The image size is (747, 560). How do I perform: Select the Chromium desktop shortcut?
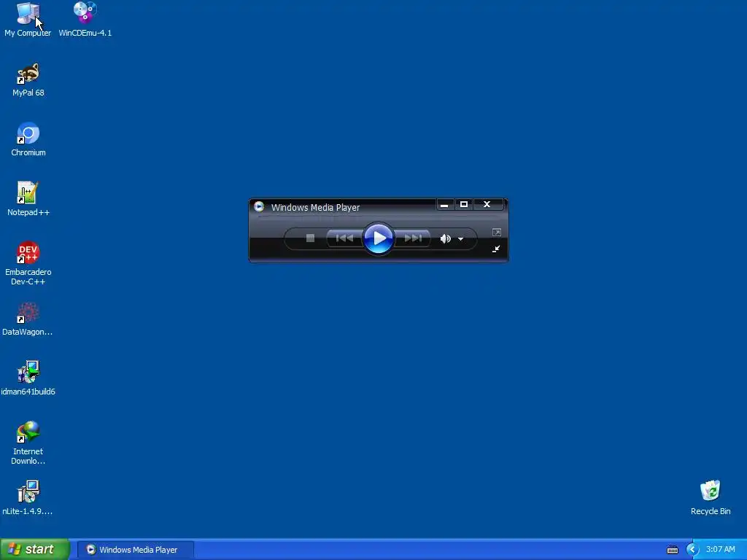pyautogui.click(x=28, y=139)
